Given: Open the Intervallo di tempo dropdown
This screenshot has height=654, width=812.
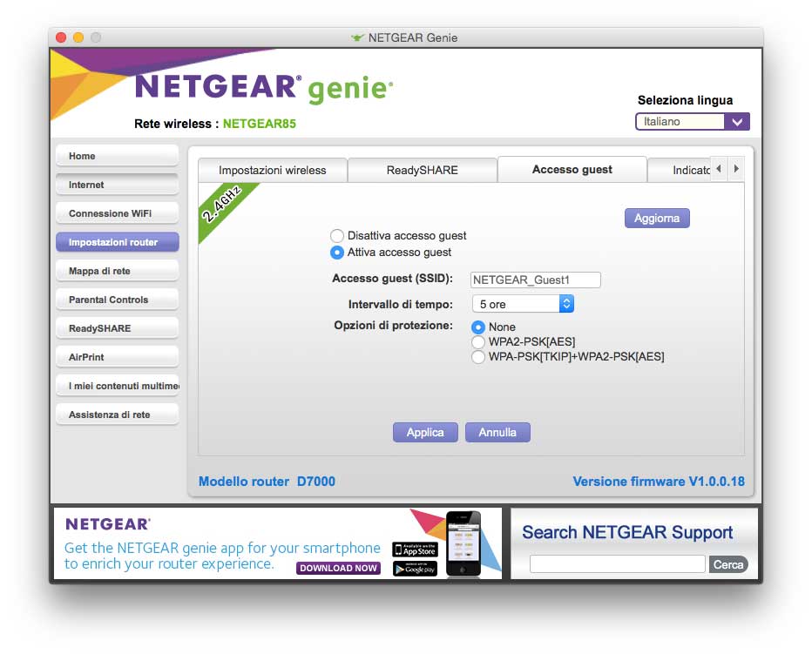Looking at the screenshot, I should coord(523,304).
